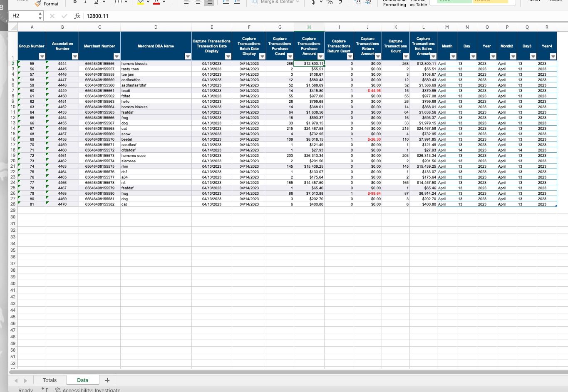Viewport: 568px width, 392px height.
Task: Click the increase decimal icon
Action: (x=358, y=2)
